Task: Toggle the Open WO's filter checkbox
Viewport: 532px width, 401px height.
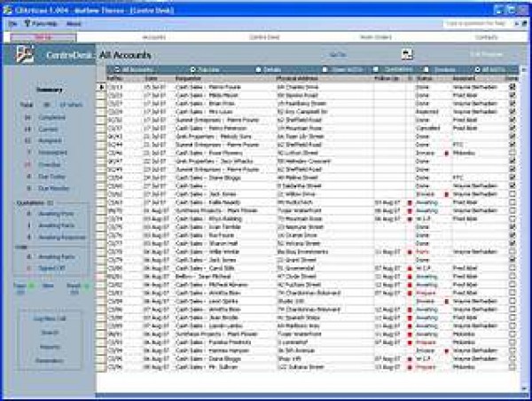Action: click(x=325, y=69)
